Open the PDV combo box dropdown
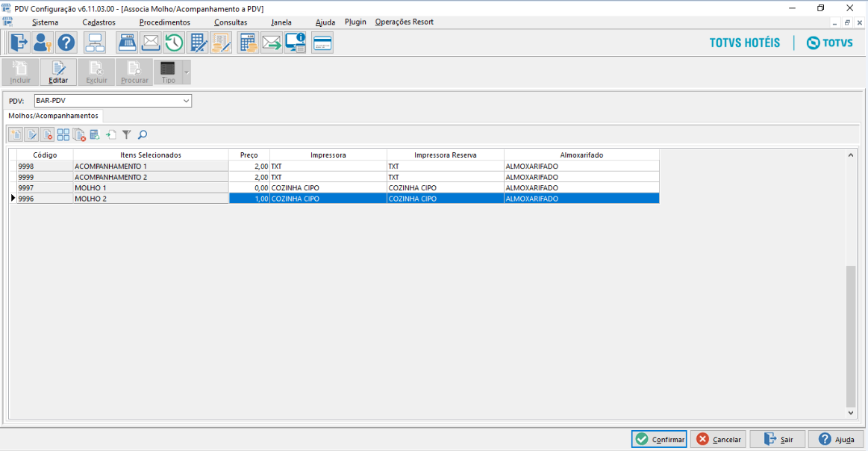 click(x=186, y=101)
